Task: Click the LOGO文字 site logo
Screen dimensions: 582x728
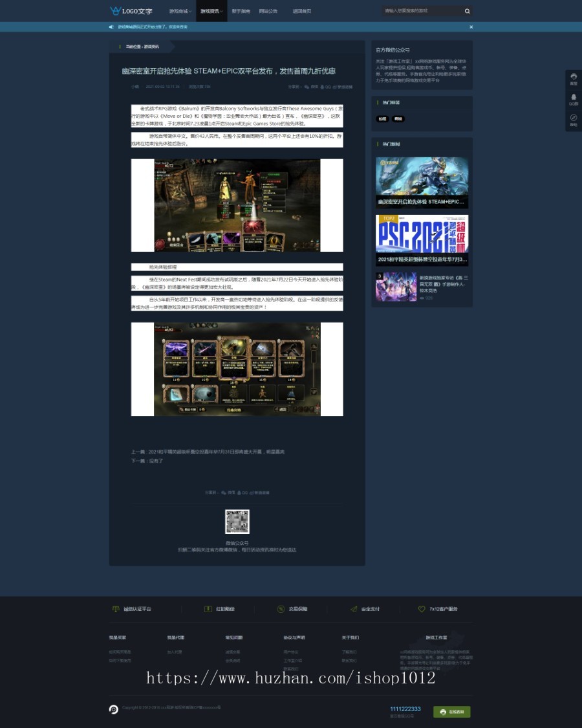Action: (131, 11)
